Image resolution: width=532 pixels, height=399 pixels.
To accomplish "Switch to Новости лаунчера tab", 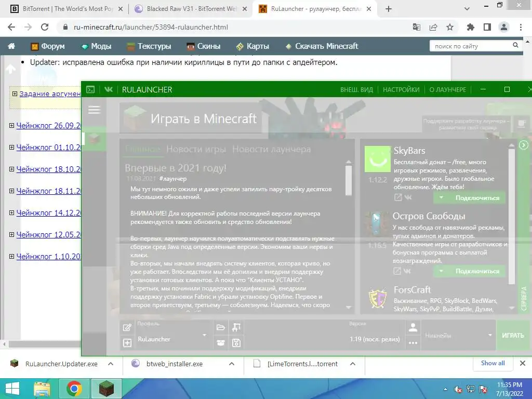I will 271,149.
